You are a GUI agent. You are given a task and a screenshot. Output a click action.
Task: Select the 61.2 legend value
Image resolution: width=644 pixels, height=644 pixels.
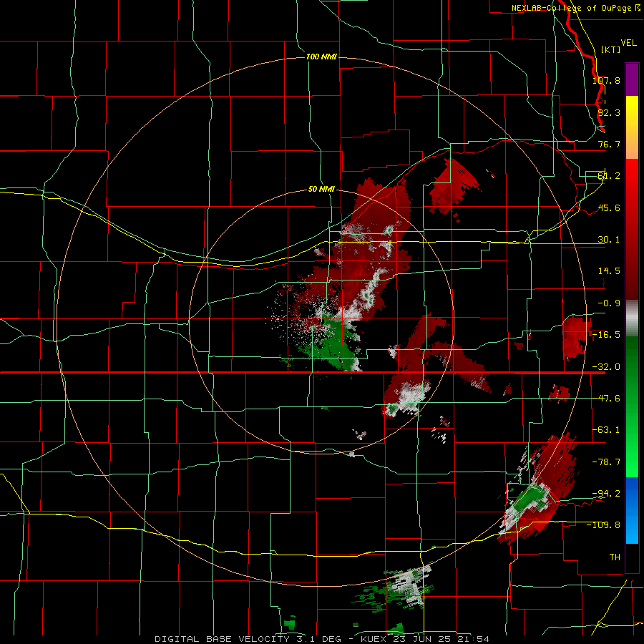609,176
